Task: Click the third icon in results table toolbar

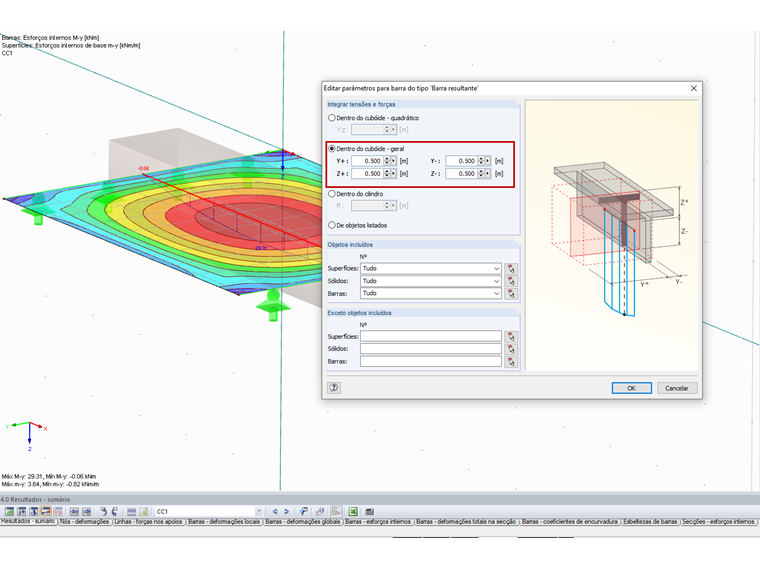Action: (x=33, y=511)
